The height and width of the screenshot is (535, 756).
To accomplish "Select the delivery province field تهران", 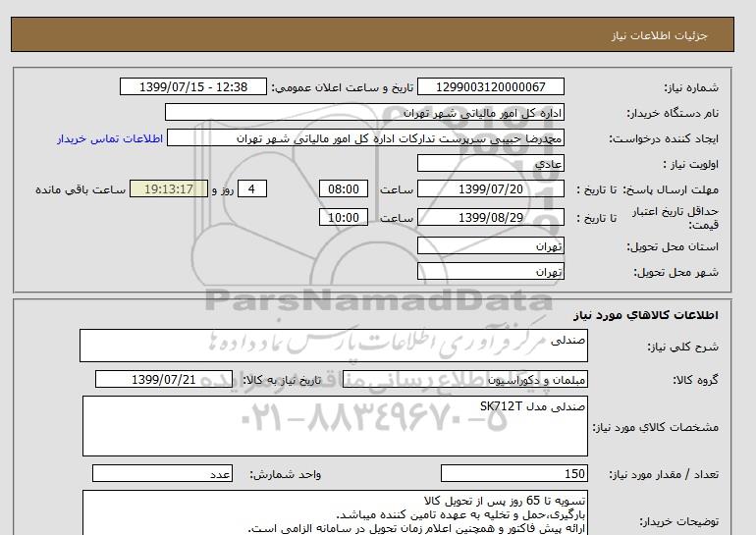I will 490,245.
